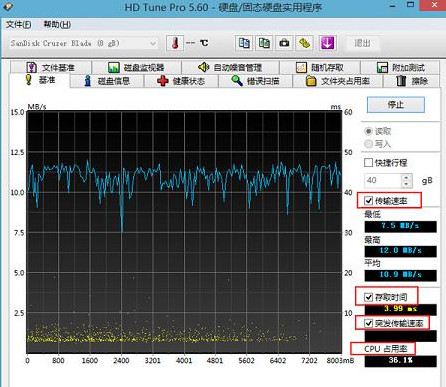Switch to the 健康状态 tab

181,81
